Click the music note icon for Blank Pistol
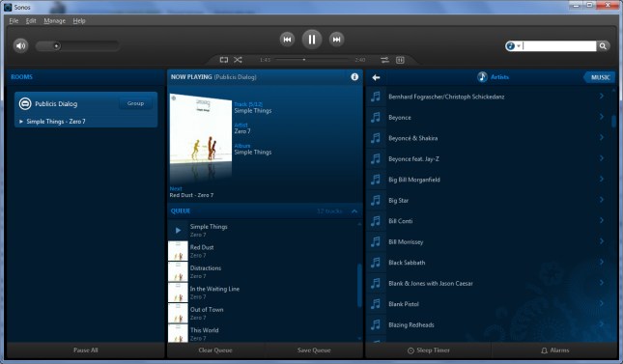Viewport: 623px width, 364px height. tap(376, 303)
